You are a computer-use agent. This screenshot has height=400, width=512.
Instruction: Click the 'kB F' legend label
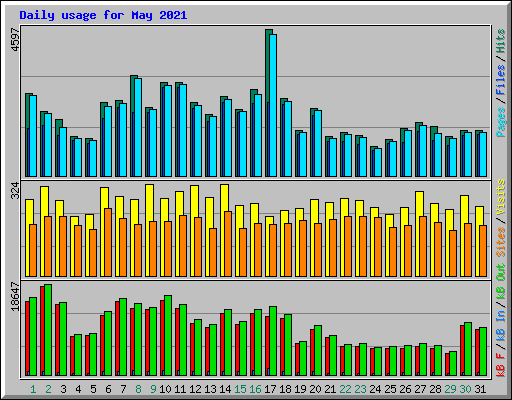500,365
